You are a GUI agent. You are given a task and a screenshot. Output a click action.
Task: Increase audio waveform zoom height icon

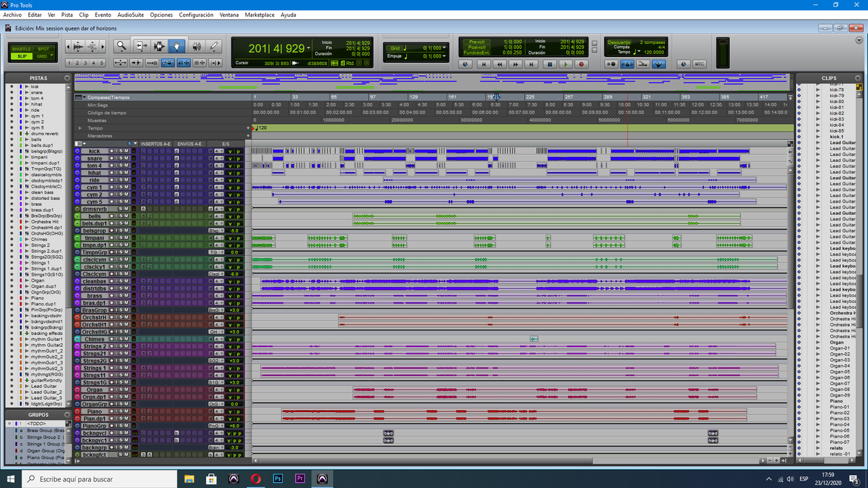pos(77,46)
